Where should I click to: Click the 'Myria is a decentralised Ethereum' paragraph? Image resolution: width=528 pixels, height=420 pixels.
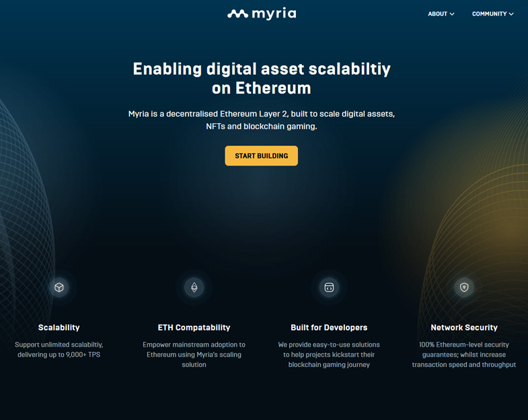point(262,120)
